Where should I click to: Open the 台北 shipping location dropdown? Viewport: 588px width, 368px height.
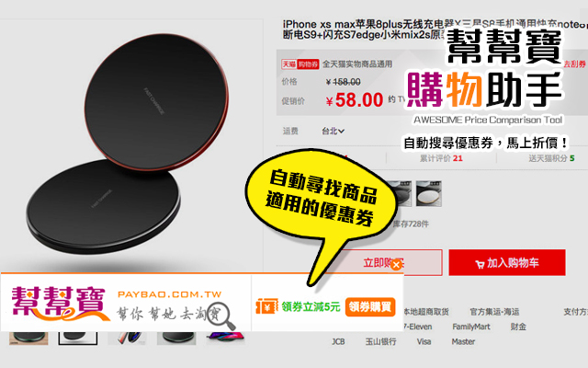[x=333, y=131]
